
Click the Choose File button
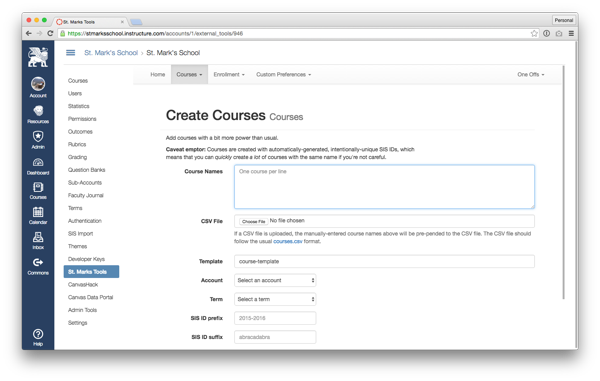253,221
